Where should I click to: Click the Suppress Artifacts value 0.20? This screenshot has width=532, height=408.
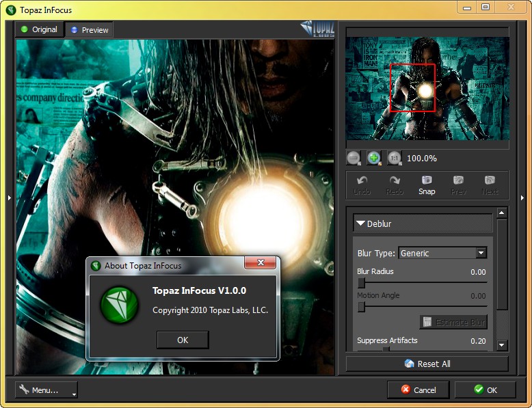[478, 341]
